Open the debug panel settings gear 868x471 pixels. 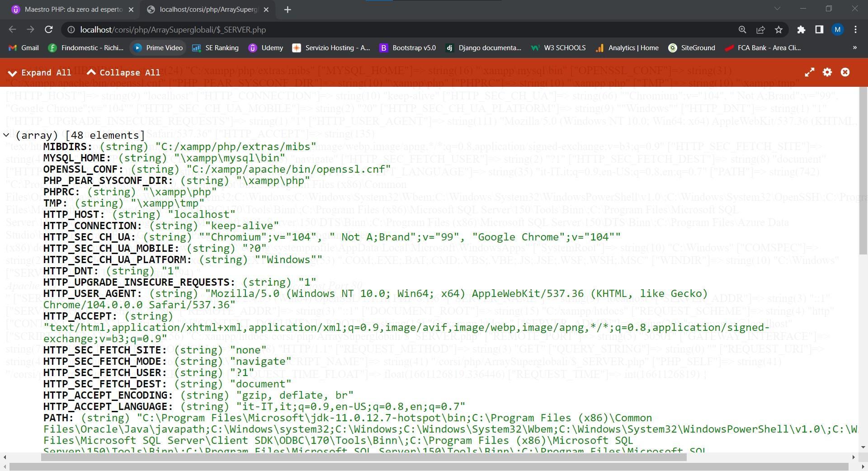pyautogui.click(x=827, y=72)
